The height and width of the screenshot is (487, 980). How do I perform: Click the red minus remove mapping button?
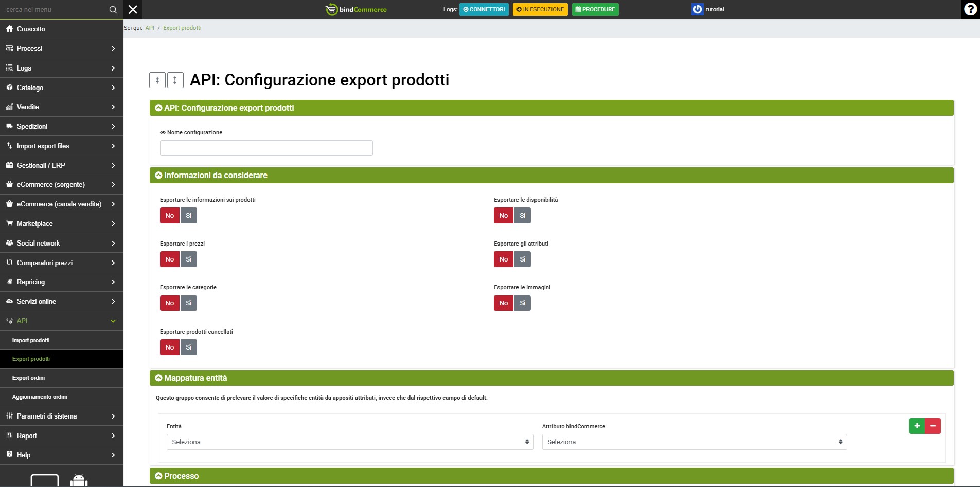coord(933,426)
